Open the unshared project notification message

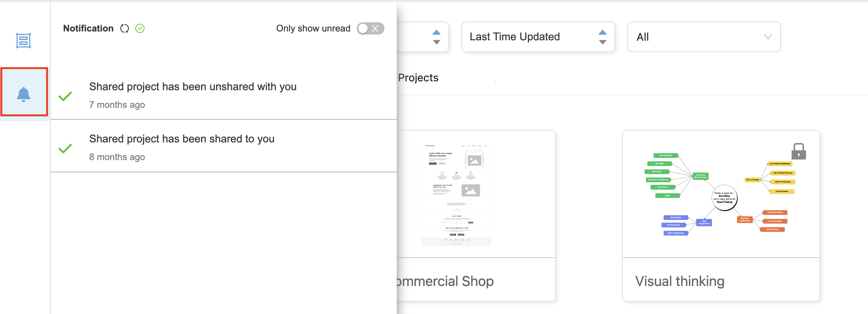coord(193,87)
